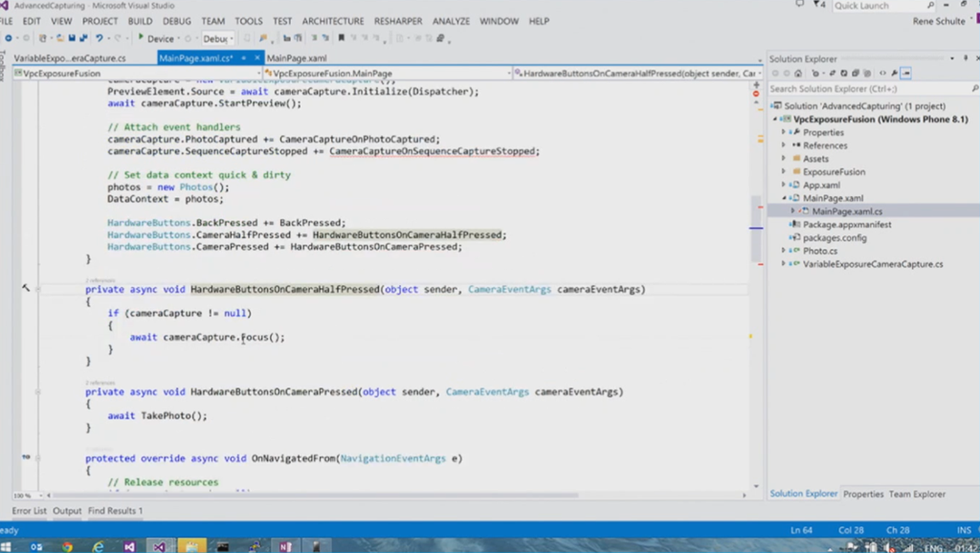
Task: Click View Code icon in Solution Explorer
Action: pyautogui.click(x=882, y=73)
